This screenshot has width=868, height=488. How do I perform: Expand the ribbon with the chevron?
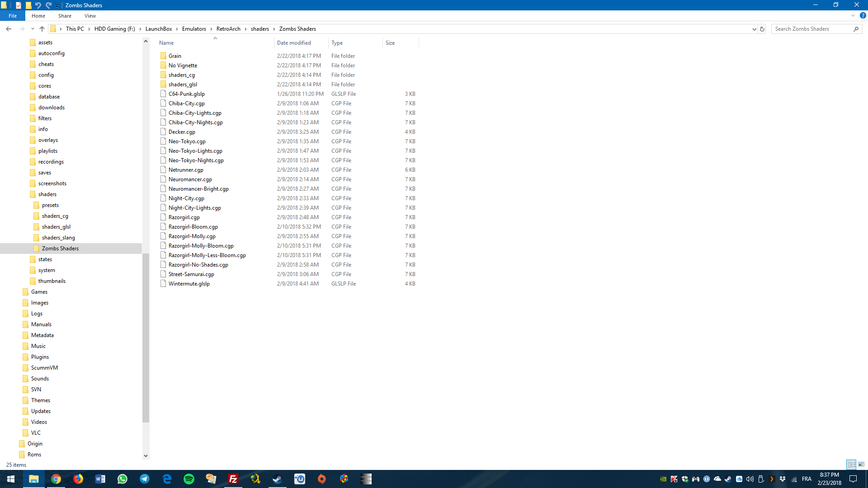click(853, 15)
